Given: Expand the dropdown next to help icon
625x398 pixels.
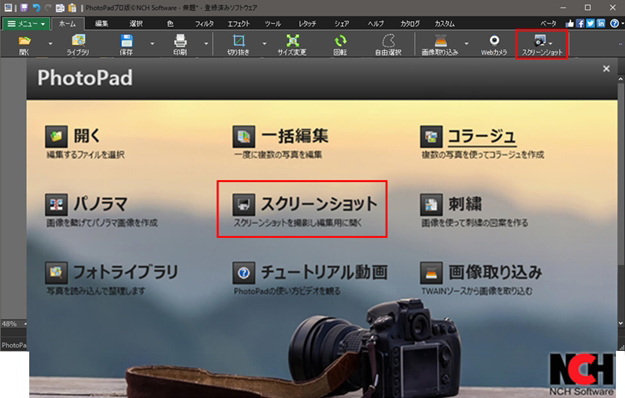Looking at the screenshot, I should click(x=622, y=24).
